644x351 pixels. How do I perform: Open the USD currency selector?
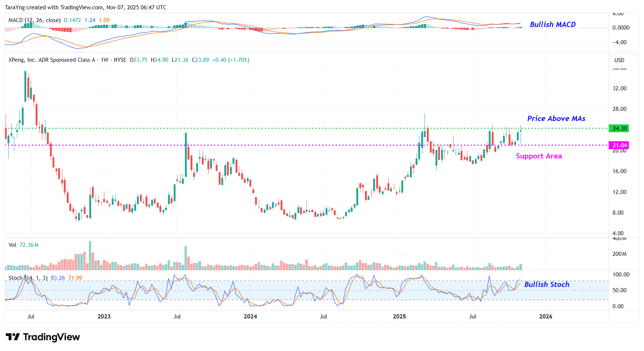(619, 60)
